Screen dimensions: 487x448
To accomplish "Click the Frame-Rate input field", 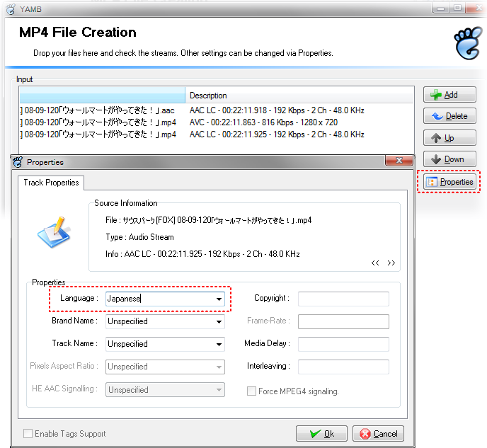I will 343,321.
